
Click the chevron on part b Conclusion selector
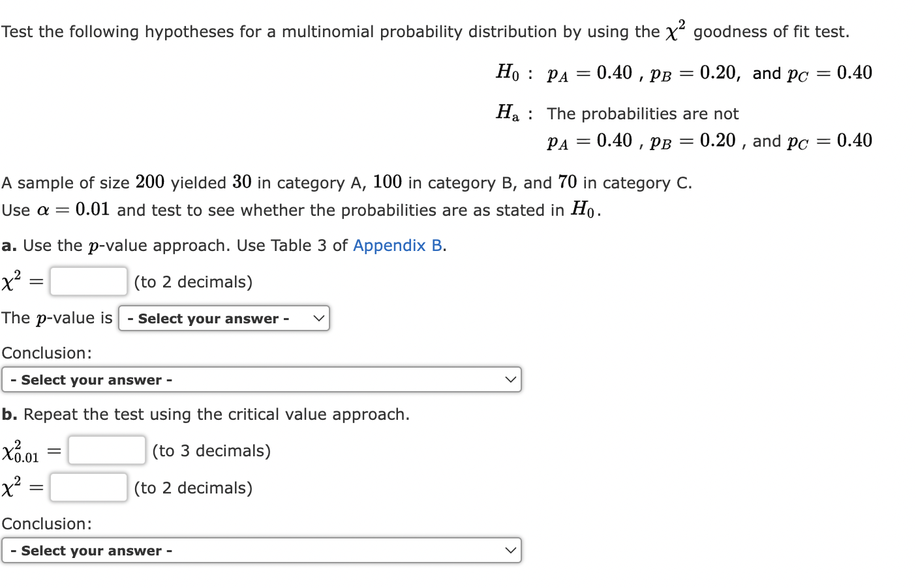(x=511, y=550)
